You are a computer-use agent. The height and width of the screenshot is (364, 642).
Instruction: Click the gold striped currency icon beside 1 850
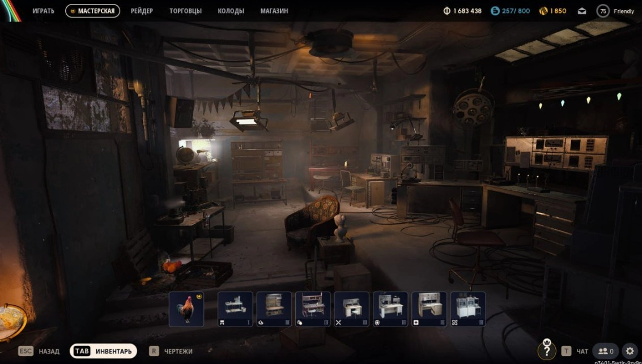point(543,11)
